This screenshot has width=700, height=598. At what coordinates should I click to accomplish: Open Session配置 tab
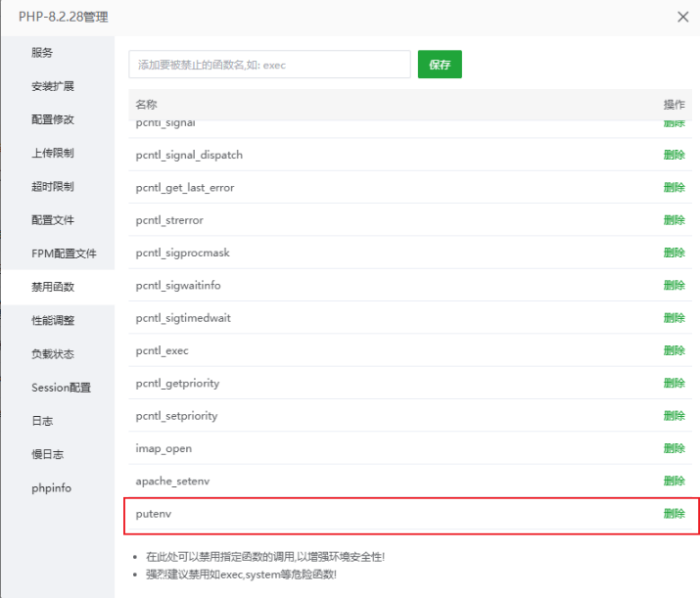point(61,388)
